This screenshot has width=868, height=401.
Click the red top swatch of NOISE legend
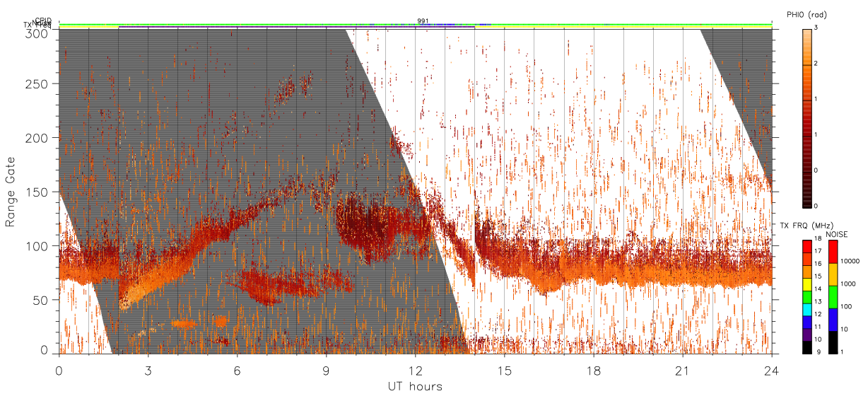[x=833, y=252]
